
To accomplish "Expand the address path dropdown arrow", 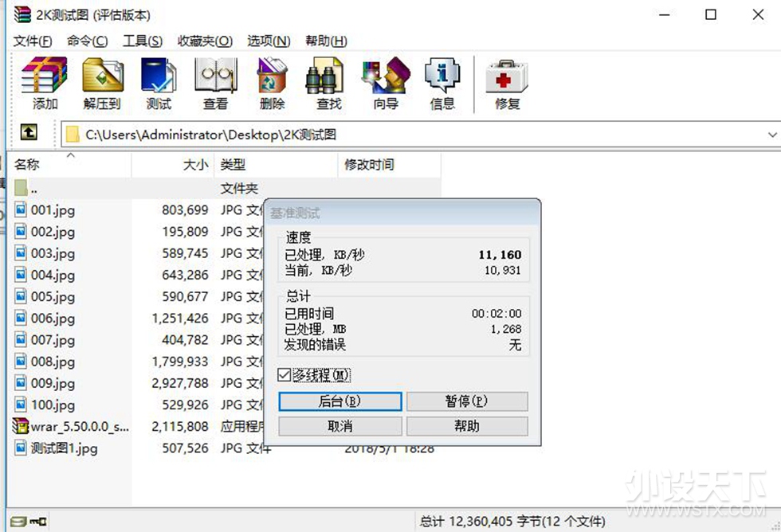I will click(772, 135).
